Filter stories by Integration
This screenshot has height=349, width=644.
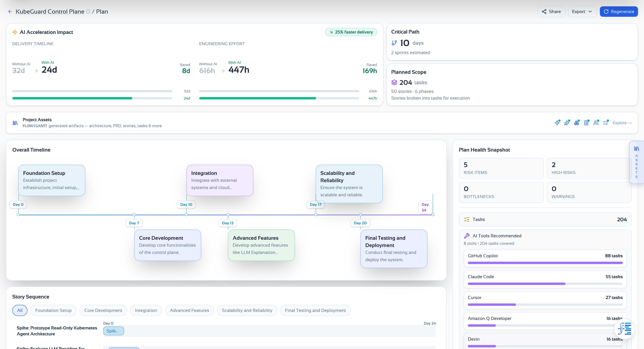tap(146, 310)
